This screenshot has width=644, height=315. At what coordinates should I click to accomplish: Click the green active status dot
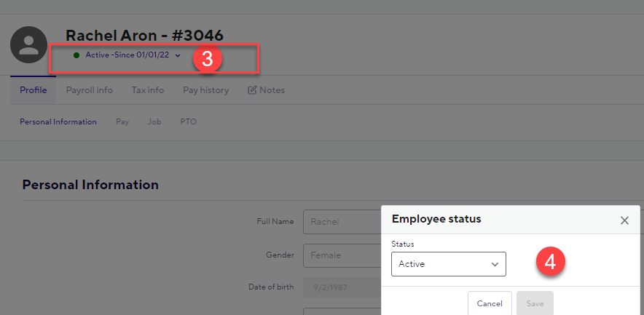coord(76,55)
